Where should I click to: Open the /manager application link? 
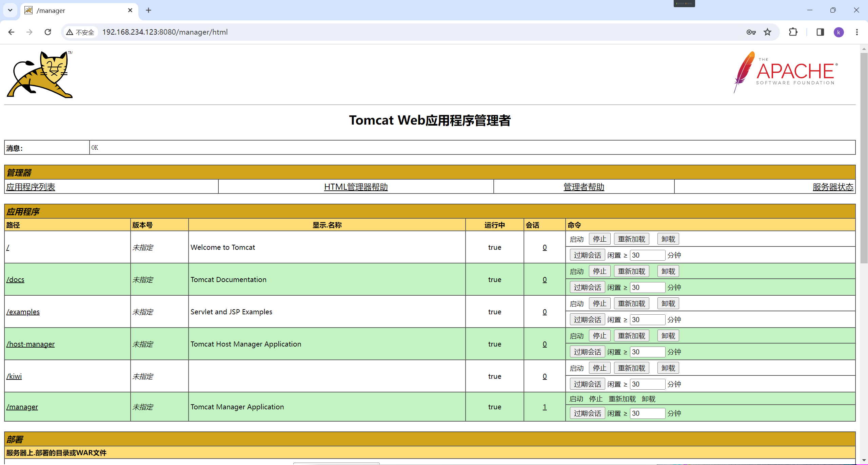click(22, 407)
